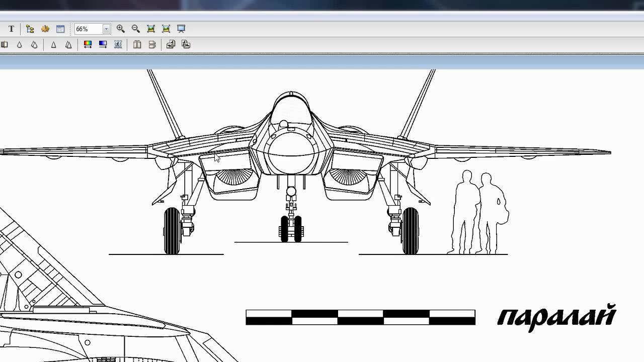Open the image explorer folder-tree icon
644x362 pixels.
(x=30, y=29)
